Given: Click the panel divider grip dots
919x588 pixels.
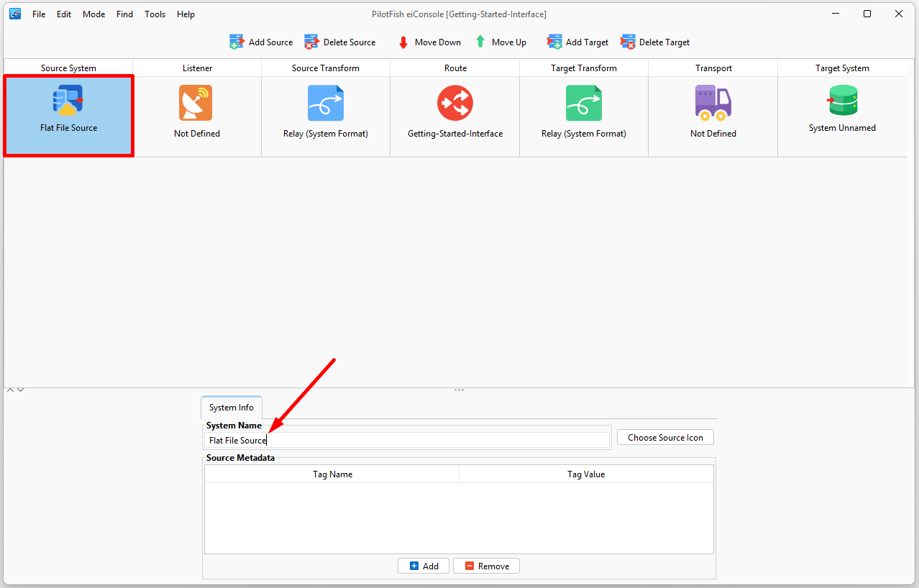Looking at the screenshot, I should point(459,390).
